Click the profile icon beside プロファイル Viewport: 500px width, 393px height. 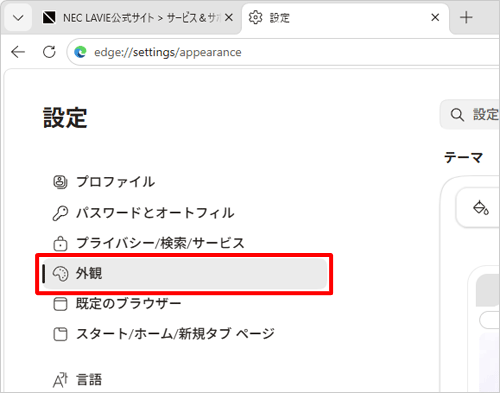[60, 182]
